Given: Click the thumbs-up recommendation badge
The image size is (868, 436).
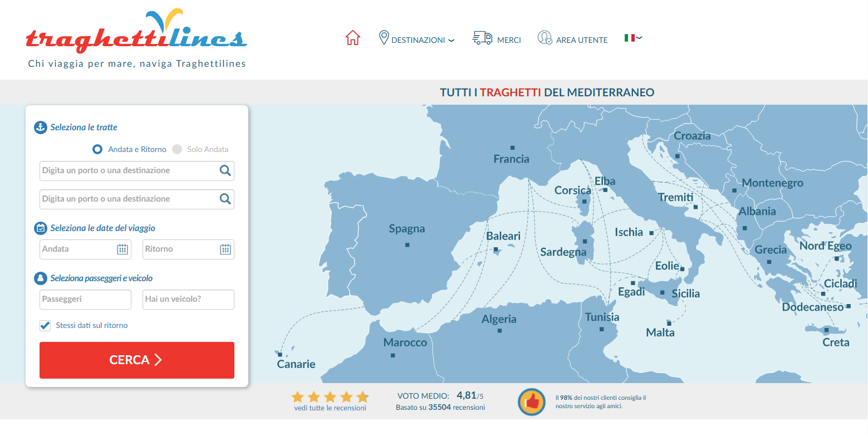Looking at the screenshot, I should click(531, 402).
